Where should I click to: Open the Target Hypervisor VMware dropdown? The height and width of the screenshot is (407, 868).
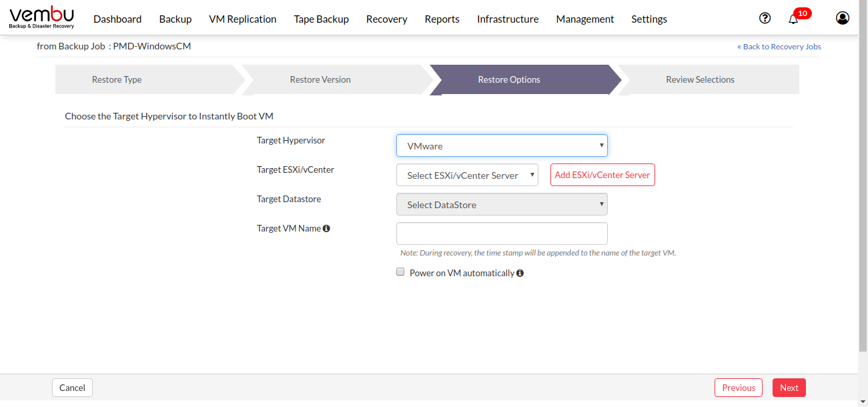pyautogui.click(x=502, y=145)
